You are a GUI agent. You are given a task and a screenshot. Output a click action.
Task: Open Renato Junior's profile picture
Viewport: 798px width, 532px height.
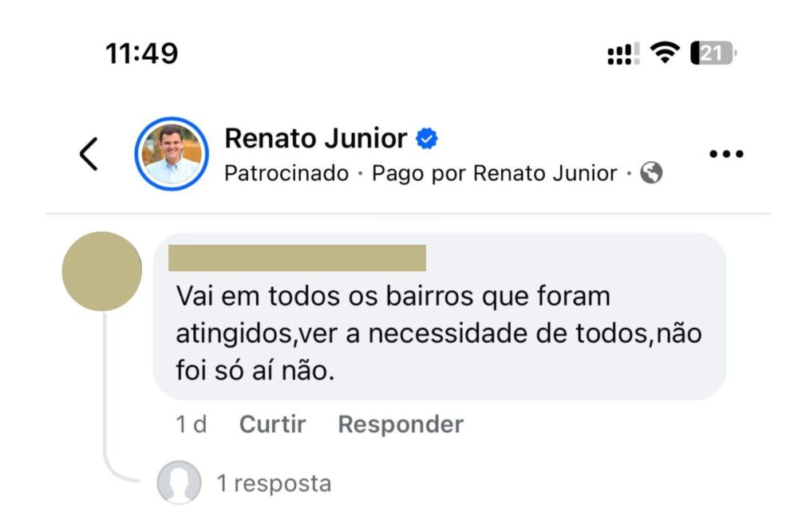(172, 154)
